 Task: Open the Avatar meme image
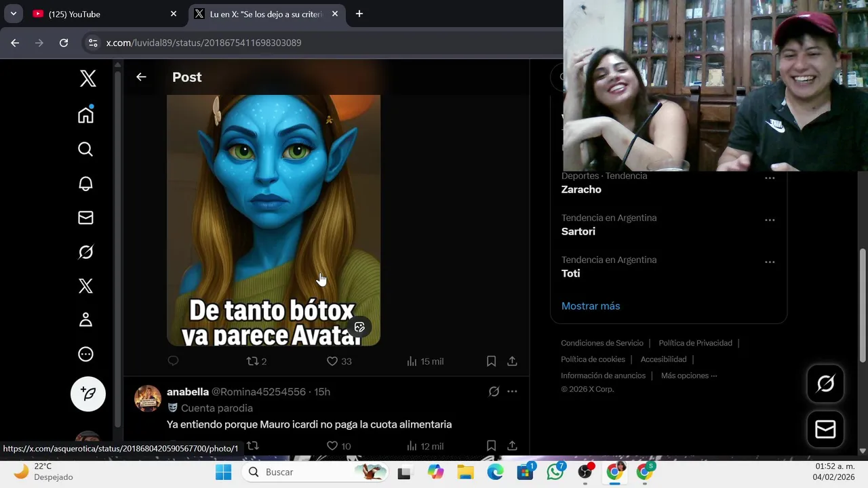point(273,220)
